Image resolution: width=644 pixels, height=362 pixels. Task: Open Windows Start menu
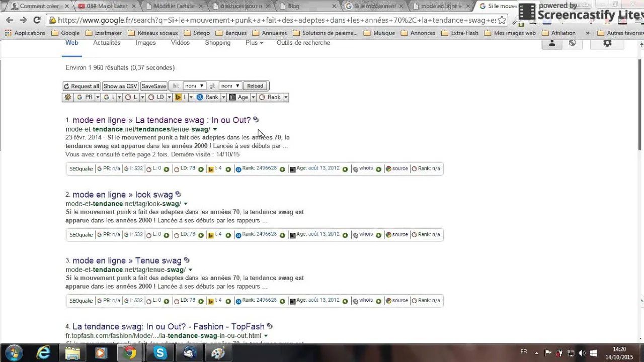click(13, 353)
